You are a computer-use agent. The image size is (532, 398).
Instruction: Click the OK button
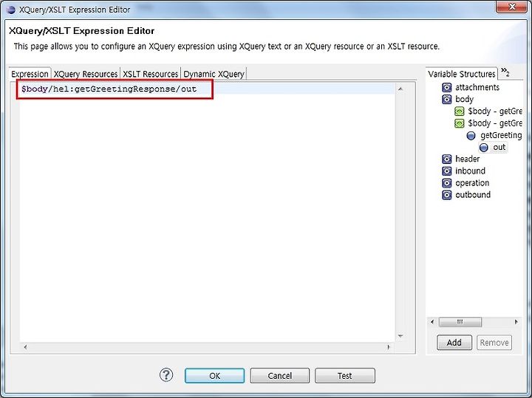(214, 376)
